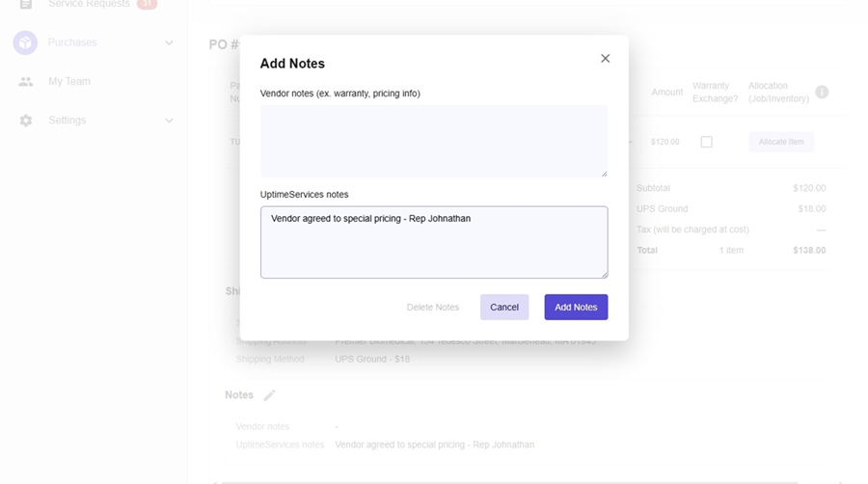Screen dimensions: 868x484
Task: Click the Purchases box icon
Action: (x=25, y=42)
